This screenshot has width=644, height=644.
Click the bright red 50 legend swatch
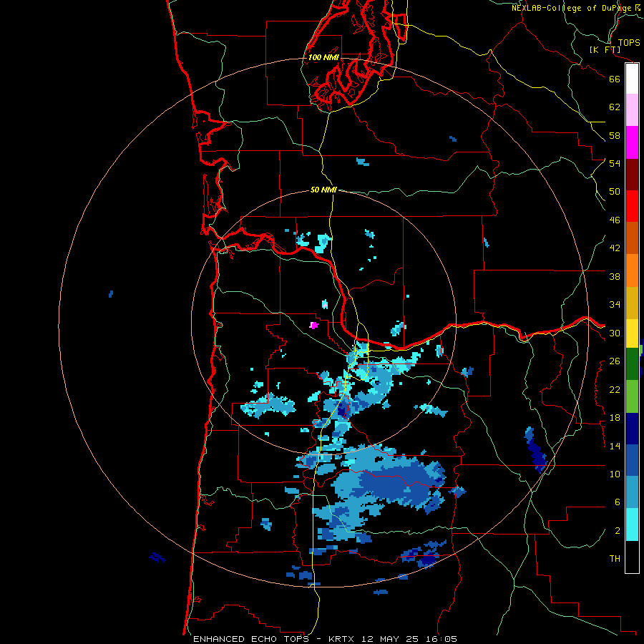(x=632, y=206)
